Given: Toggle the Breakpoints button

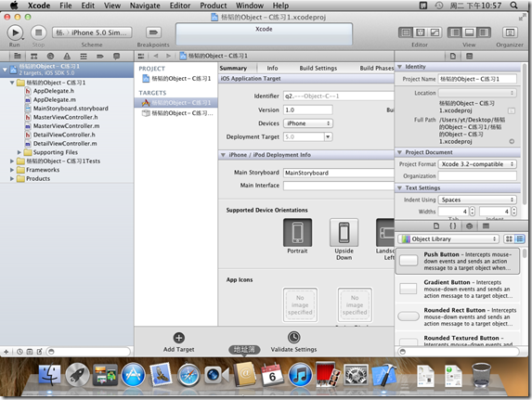Looking at the screenshot, I should pos(153,32).
